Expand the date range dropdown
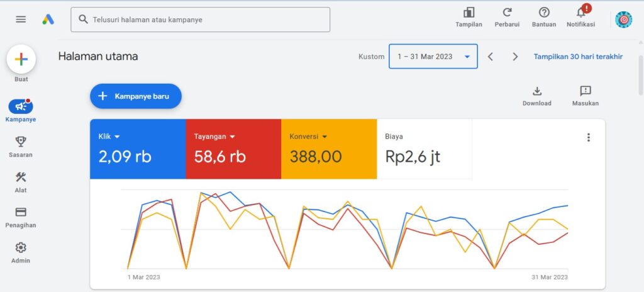644x292 pixels. click(467, 57)
